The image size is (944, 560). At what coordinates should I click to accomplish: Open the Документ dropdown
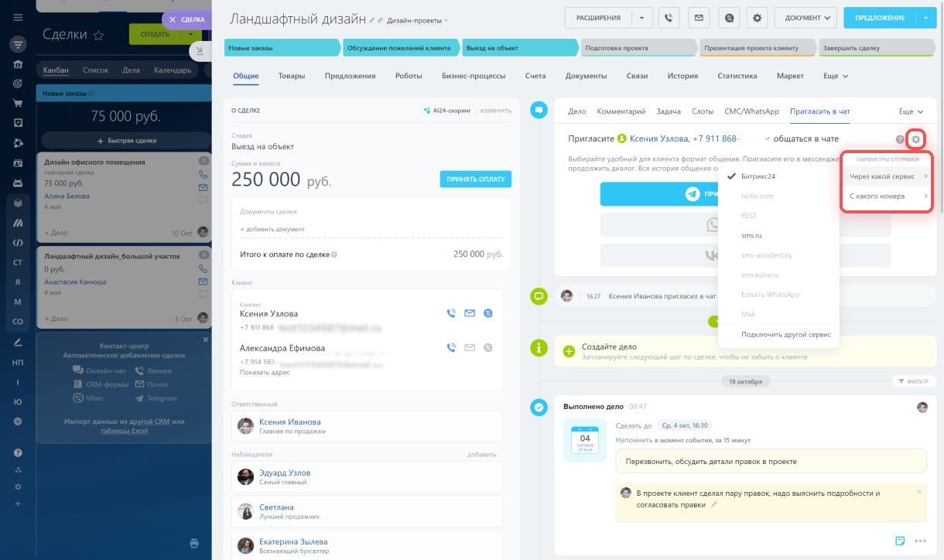pyautogui.click(x=805, y=18)
